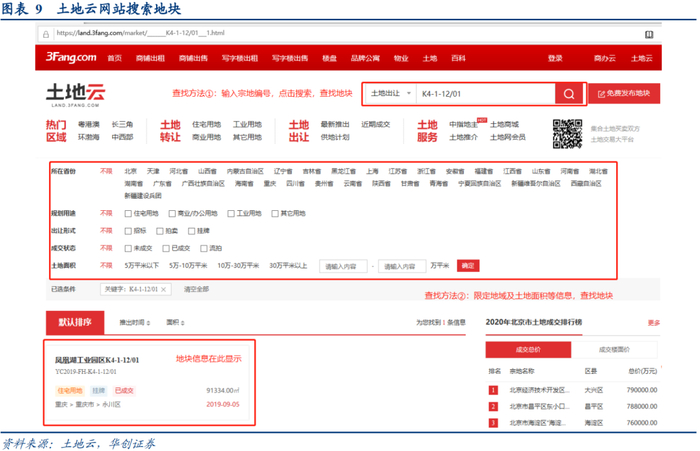Select 上海 in the province filter
Image resolution: width=700 pixels, height=451 pixels.
[x=372, y=171]
